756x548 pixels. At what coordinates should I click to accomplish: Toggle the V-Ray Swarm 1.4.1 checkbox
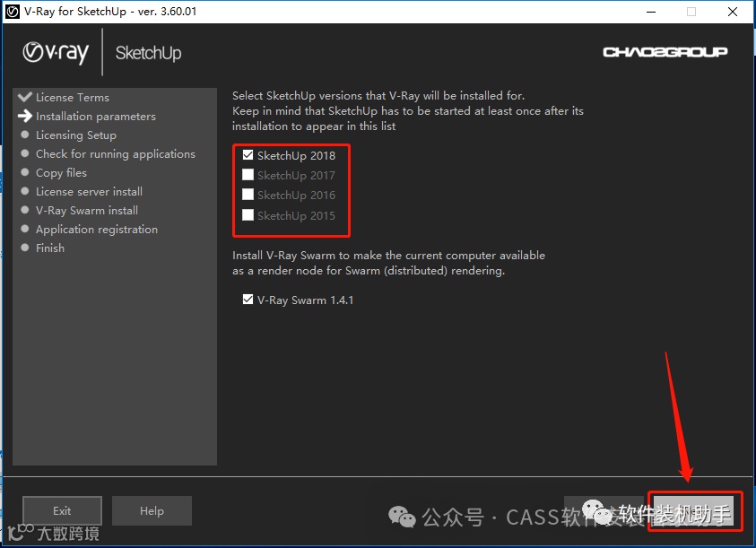pyautogui.click(x=248, y=300)
